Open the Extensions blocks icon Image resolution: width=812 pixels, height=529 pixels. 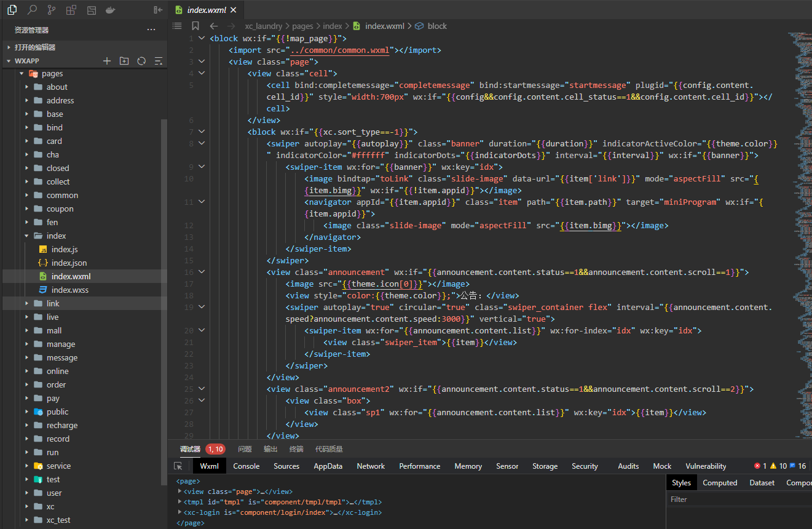tap(71, 10)
